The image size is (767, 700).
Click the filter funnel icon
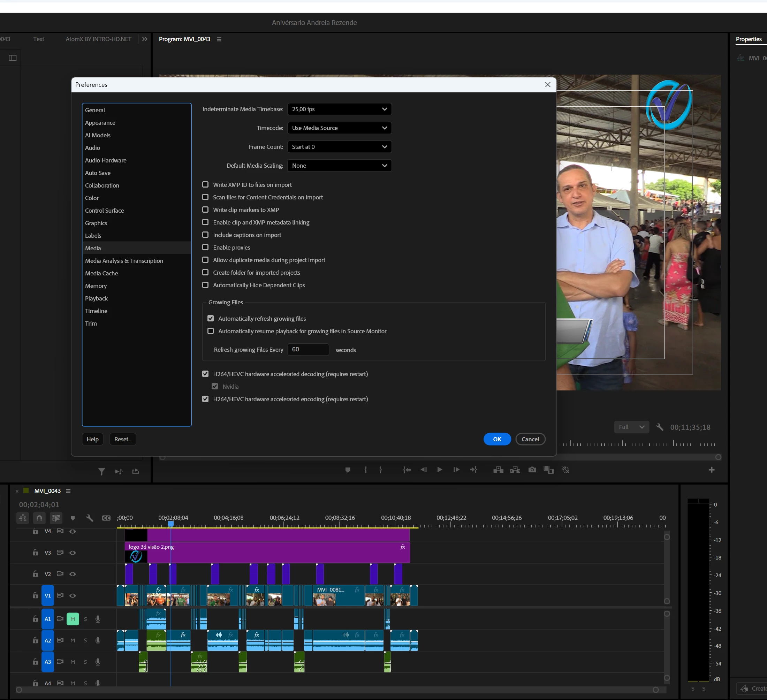101,472
